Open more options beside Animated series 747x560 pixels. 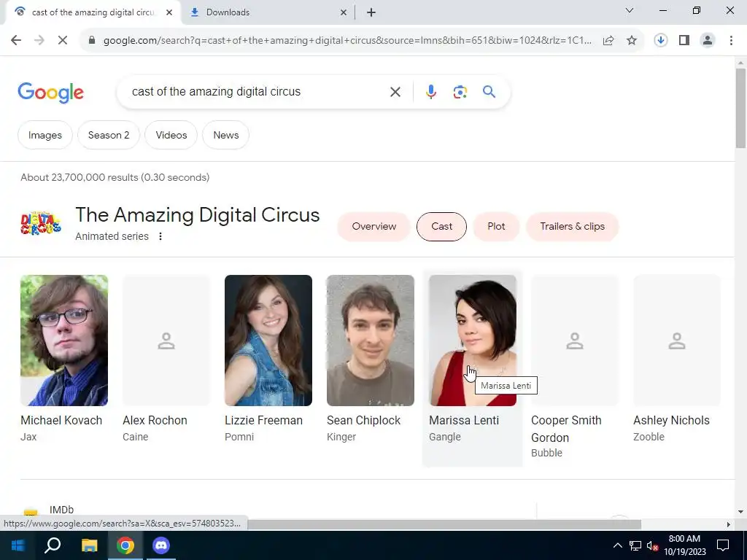point(160,236)
